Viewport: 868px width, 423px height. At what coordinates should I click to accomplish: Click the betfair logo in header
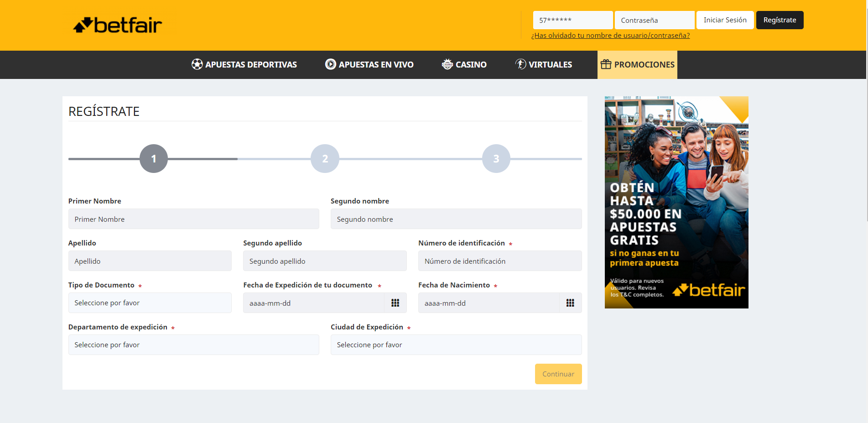coord(118,25)
